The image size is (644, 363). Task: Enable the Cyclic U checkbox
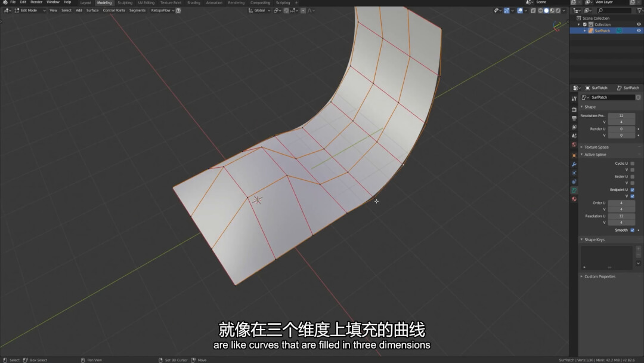633,164
